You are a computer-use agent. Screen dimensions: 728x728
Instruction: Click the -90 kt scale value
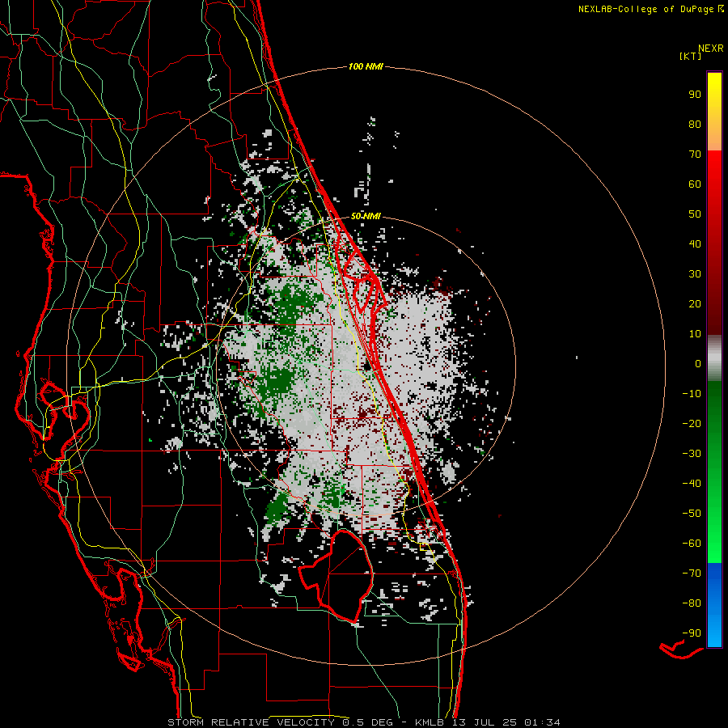(692, 633)
